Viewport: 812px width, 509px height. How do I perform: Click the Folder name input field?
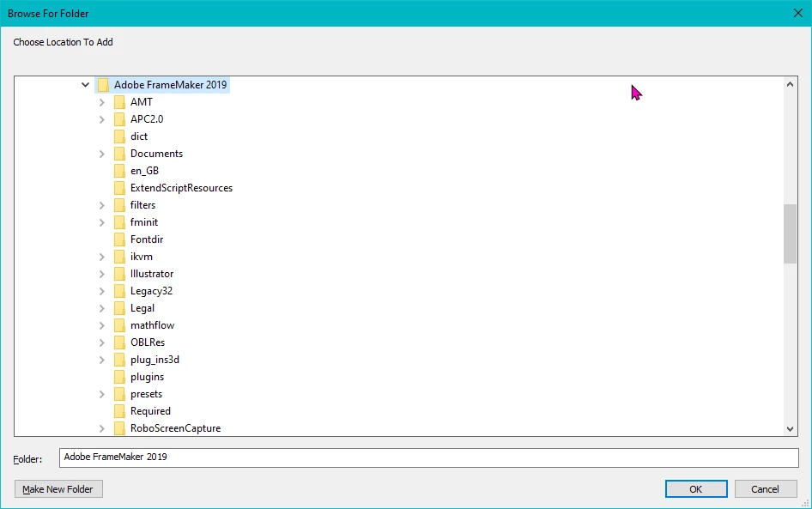pos(429,457)
